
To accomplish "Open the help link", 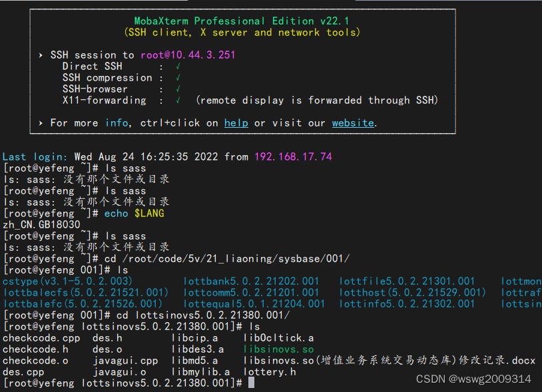I will click(236, 122).
